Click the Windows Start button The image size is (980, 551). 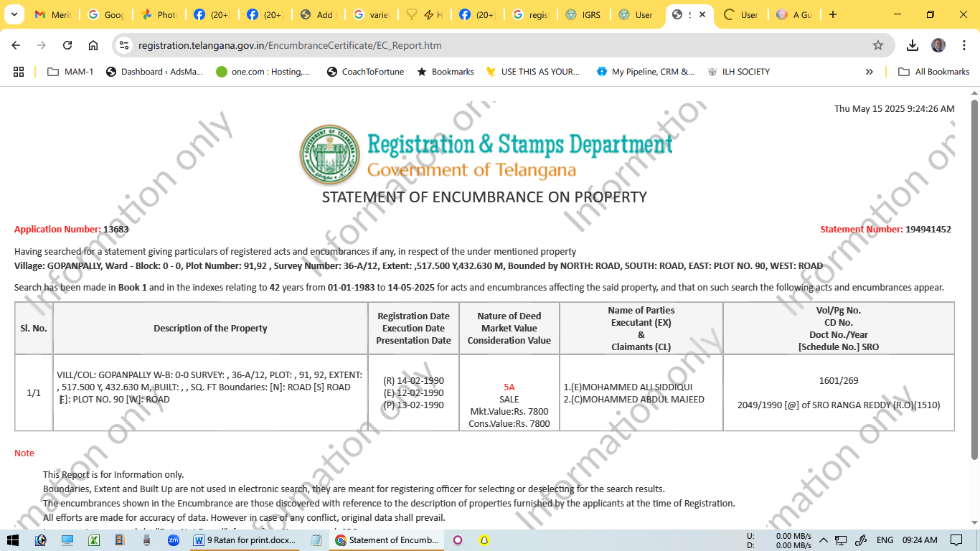[x=13, y=540]
